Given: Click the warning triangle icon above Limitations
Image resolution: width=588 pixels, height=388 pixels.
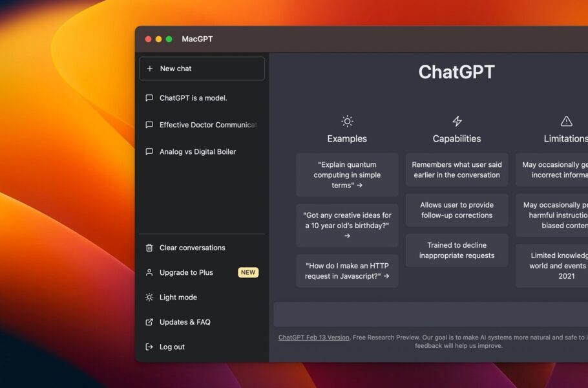Looking at the screenshot, I should (566, 121).
